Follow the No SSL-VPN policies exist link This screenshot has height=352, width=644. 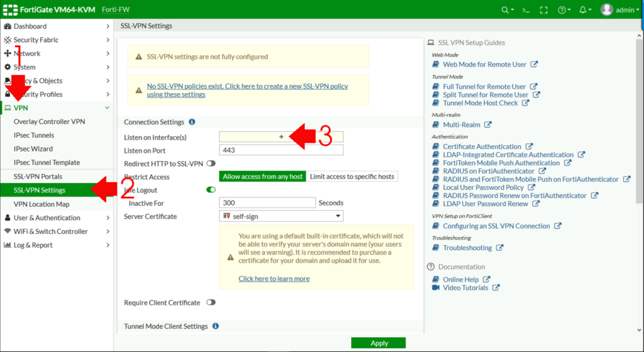(x=247, y=91)
